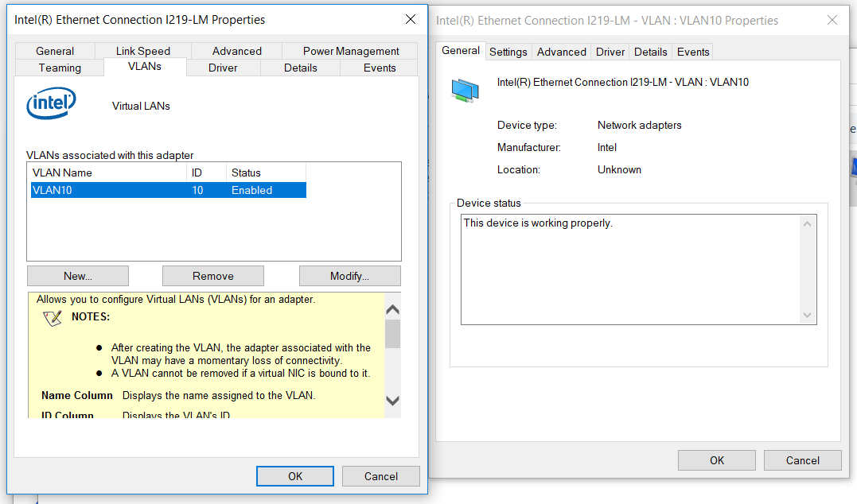Open the Teaming tab
The width and height of the screenshot is (857, 504).
tap(60, 68)
